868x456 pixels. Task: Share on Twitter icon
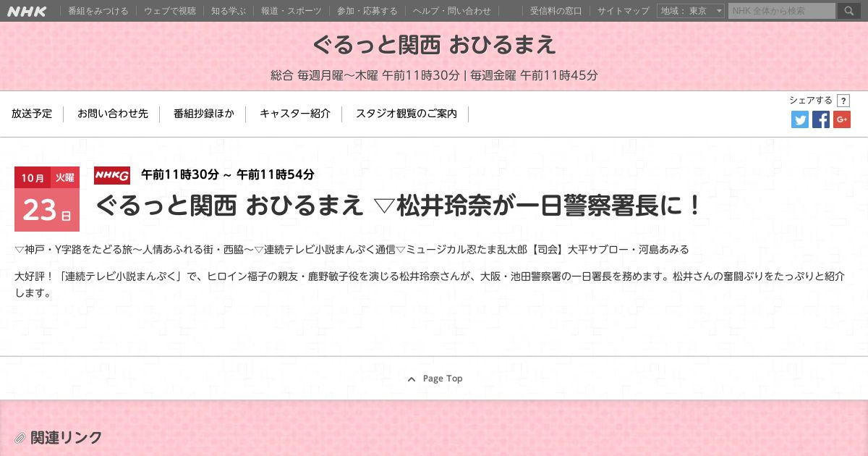tap(800, 119)
